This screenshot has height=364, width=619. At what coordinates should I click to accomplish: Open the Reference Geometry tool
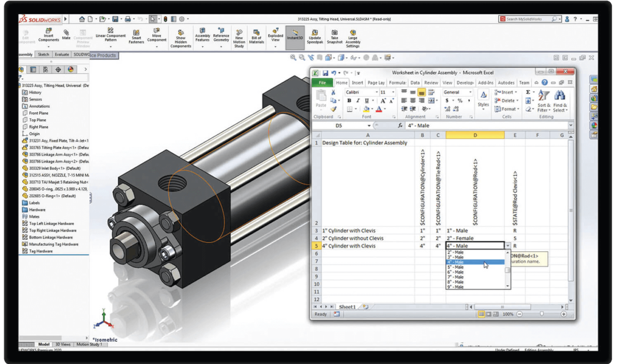pos(221,35)
